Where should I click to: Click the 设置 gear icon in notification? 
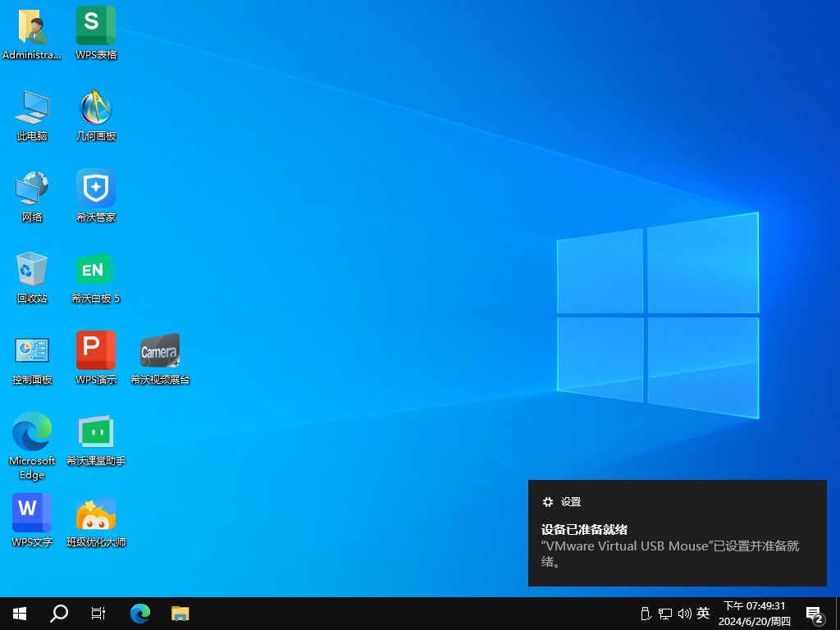pyautogui.click(x=547, y=502)
